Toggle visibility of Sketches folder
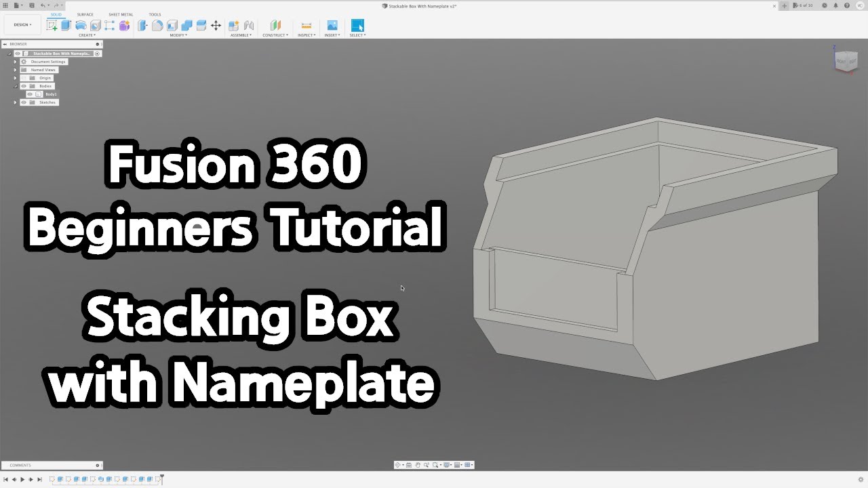868x488 pixels. (x=24, y=102)
